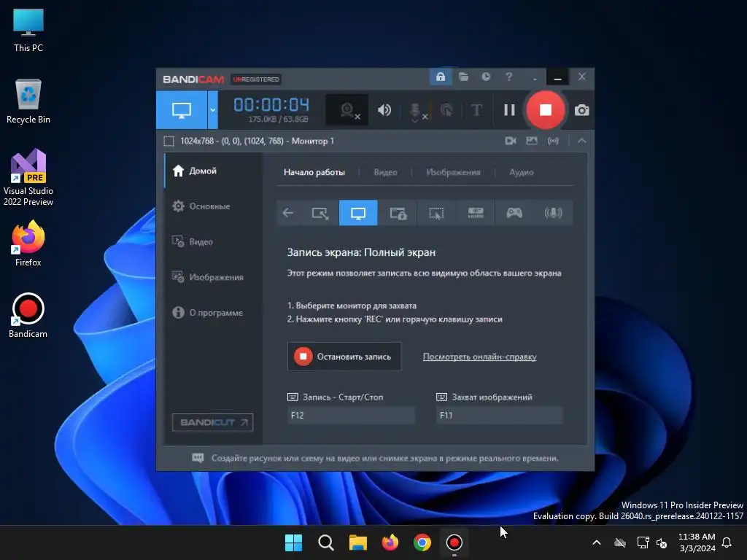Screen dimensions: 747x560
Task: Open О программе section
Action: (214, 312)
